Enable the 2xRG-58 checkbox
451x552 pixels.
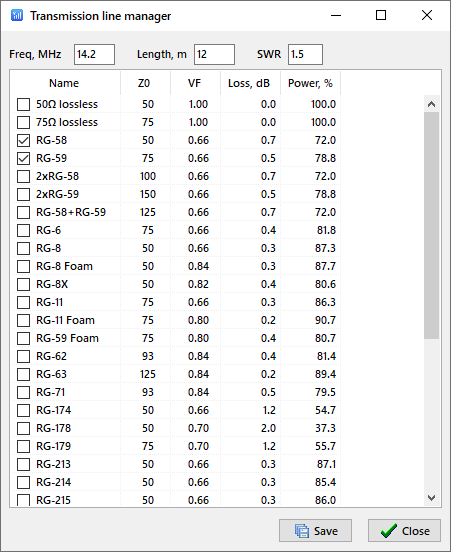pos(24,176)
